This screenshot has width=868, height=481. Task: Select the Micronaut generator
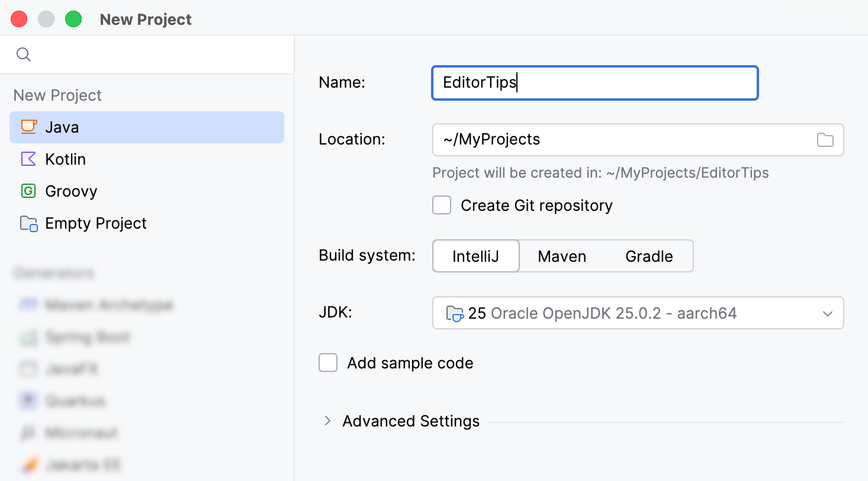tap(147, 433)
